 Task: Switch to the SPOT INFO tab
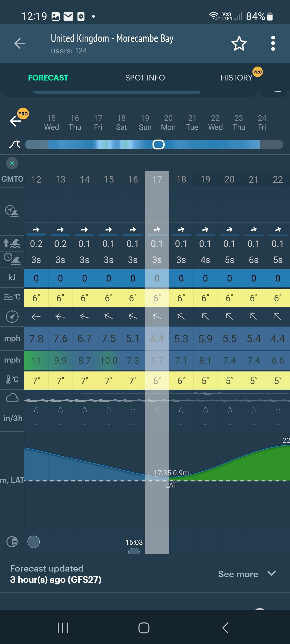pos(145,78)
